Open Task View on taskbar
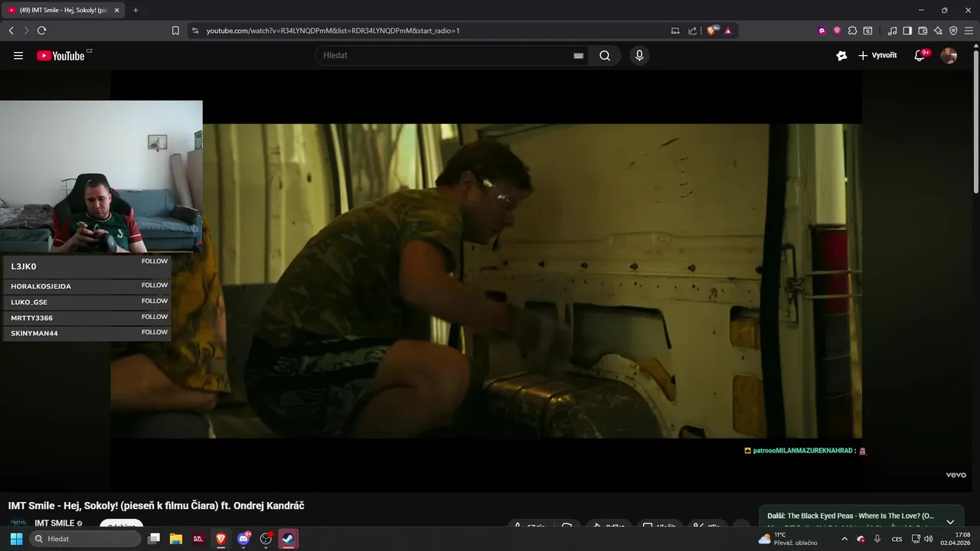980x551 pixels. pos(154,539)
